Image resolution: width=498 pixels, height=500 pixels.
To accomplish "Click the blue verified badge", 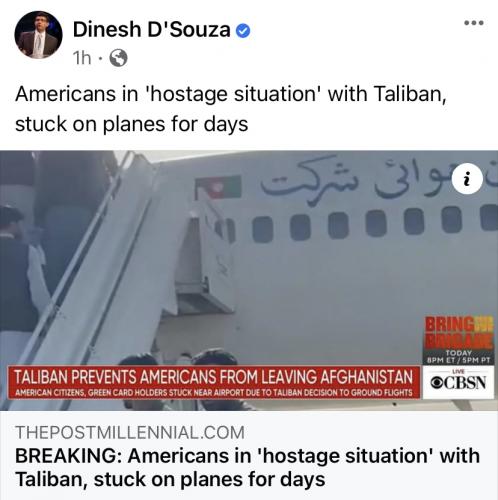I will 243,31.
